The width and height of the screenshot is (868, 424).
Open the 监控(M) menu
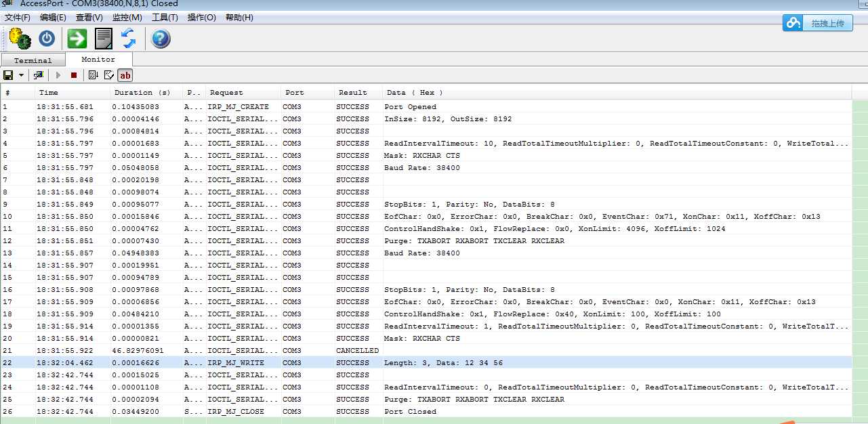(127, 18)
